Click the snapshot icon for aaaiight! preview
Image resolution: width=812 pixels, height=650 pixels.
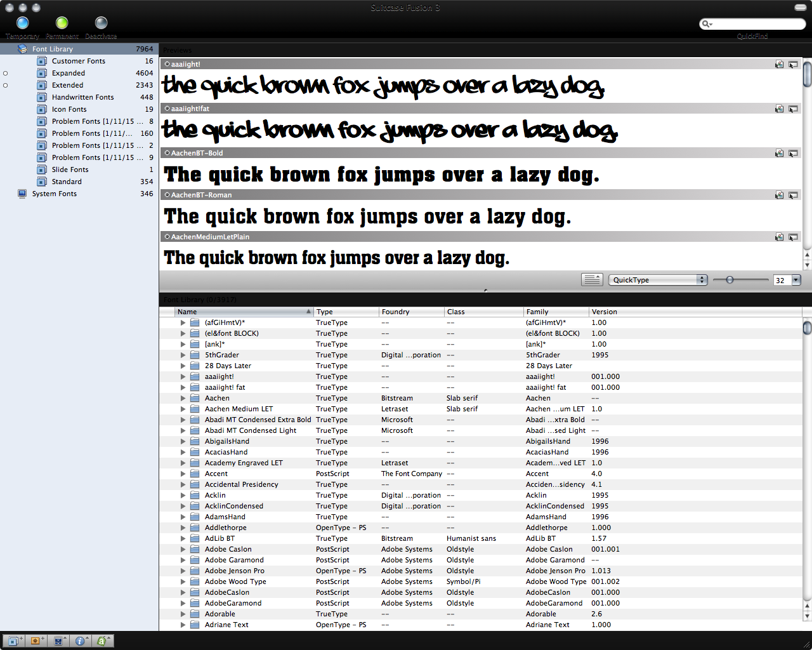779,64
